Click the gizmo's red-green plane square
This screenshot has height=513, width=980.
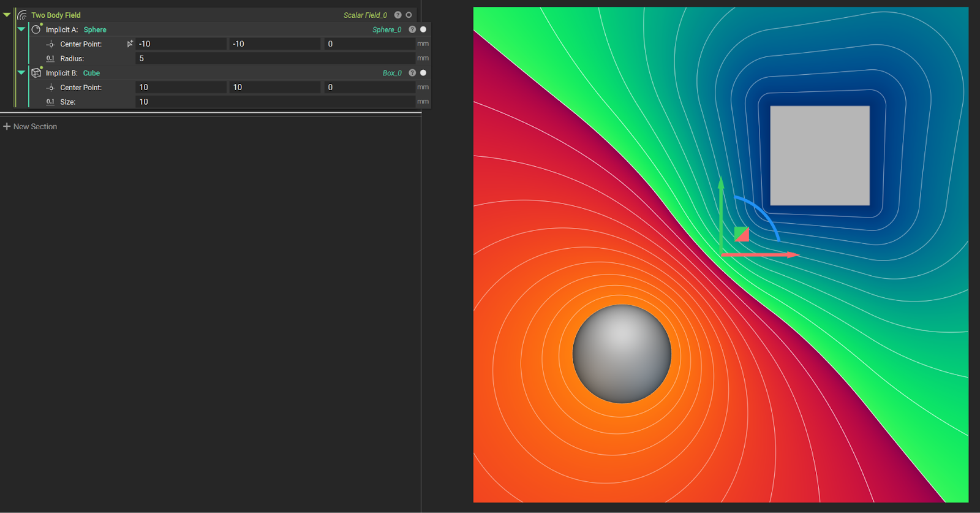pyautogui.click(x=742, y=234)
